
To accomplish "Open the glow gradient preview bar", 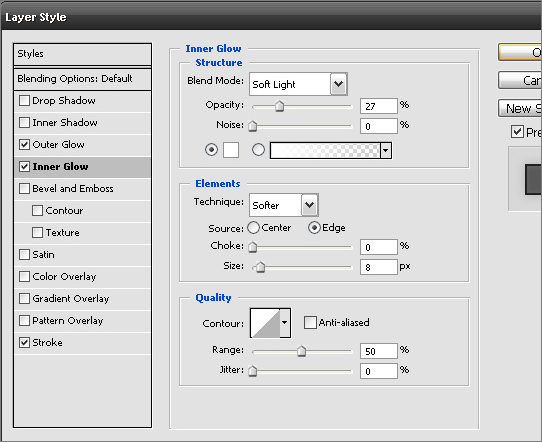I will 325,150.
